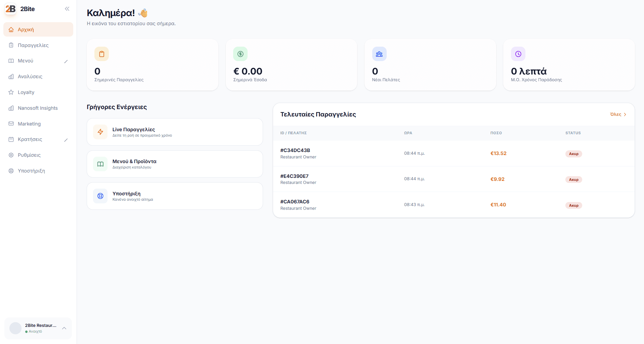Open order #CA067AC6
Screen dimensions: 644x344
point(454,205)
